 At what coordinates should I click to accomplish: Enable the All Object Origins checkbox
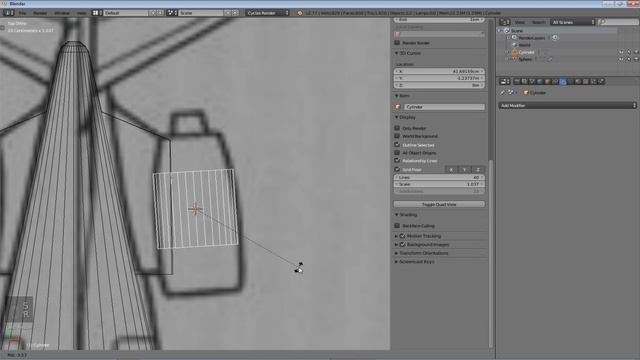click(x=397, y=152)
